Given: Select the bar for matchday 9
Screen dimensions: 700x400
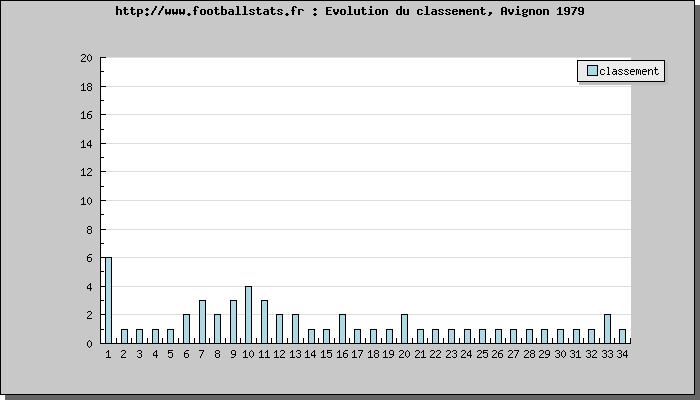Looking at the screenshot, I should [x=233, y=321].
